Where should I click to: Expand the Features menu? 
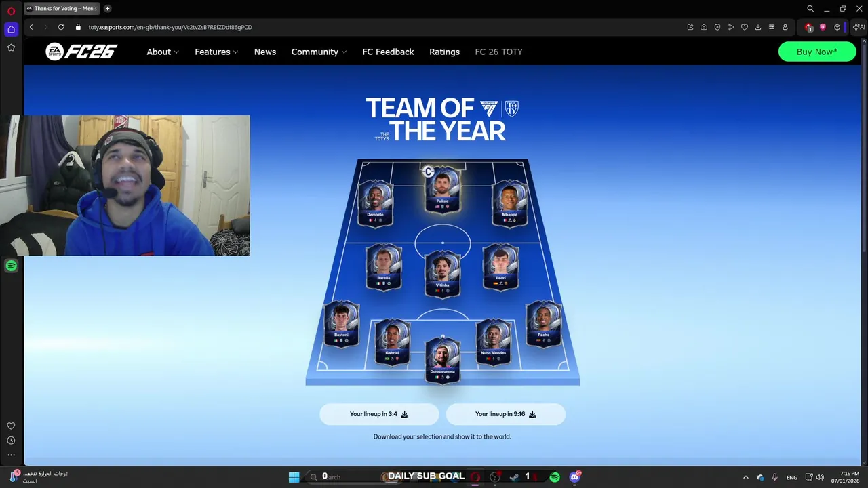pyautogui.click(x=216, y=52)
